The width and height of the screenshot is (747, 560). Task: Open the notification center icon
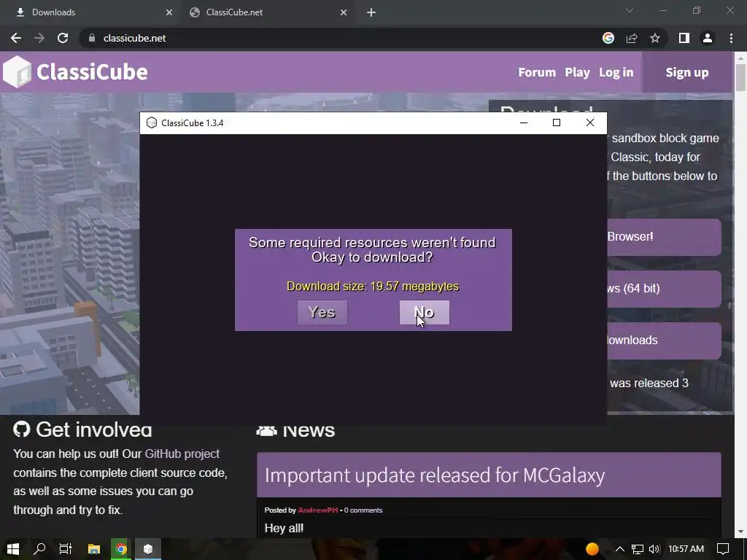point(723,549)
